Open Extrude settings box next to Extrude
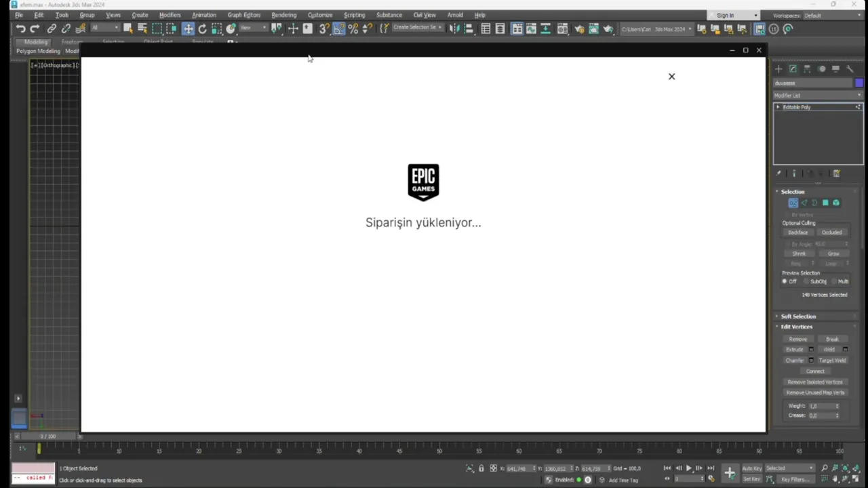The width and height of the screenshot is (868, 488). click(811, 350)
